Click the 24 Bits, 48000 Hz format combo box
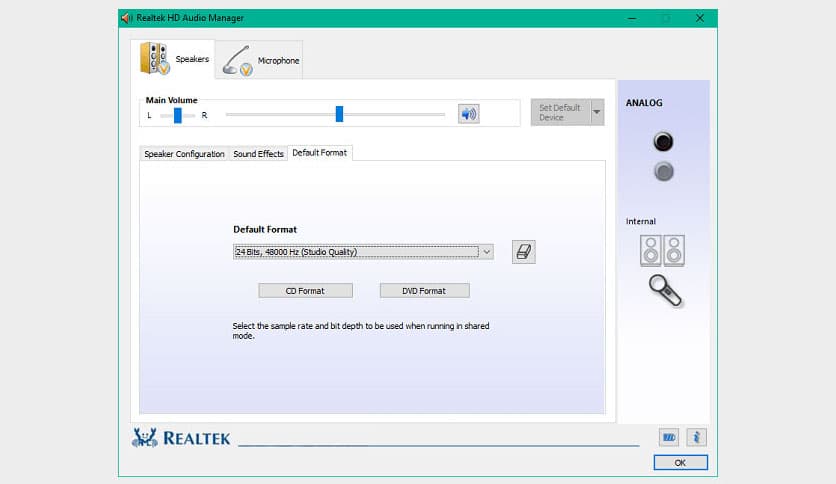Image resolution: width=836 pixels, height=484 pixels. tap(363, 252)
